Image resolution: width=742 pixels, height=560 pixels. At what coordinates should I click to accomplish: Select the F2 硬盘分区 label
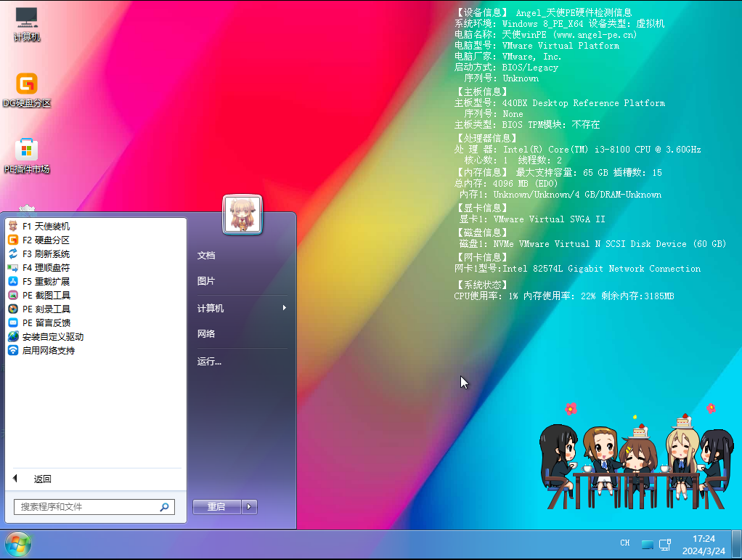(46, 240)
